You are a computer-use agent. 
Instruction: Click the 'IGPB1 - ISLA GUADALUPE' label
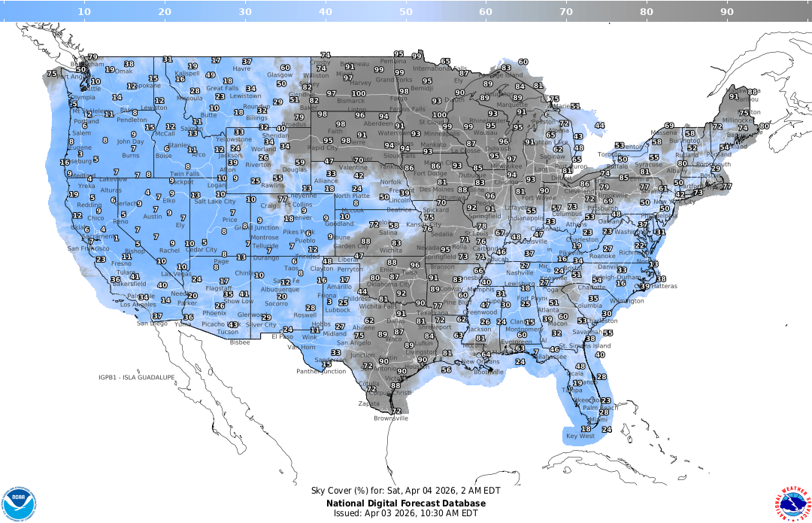137,377
